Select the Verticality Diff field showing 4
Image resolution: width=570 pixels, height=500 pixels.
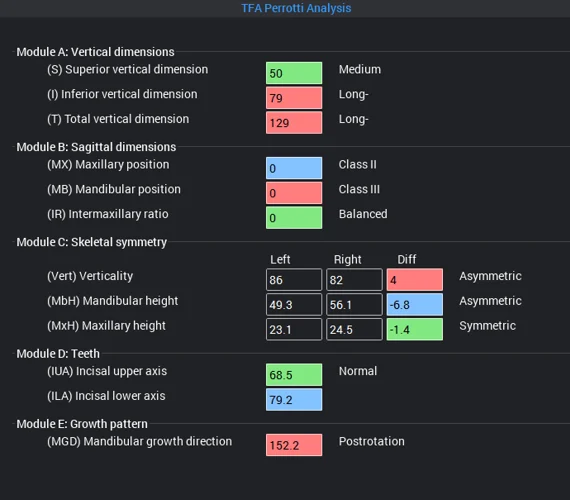click(414, 280)
